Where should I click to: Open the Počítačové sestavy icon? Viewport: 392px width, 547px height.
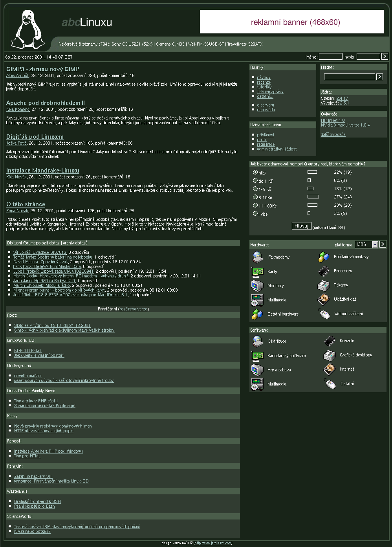(324, 257)
